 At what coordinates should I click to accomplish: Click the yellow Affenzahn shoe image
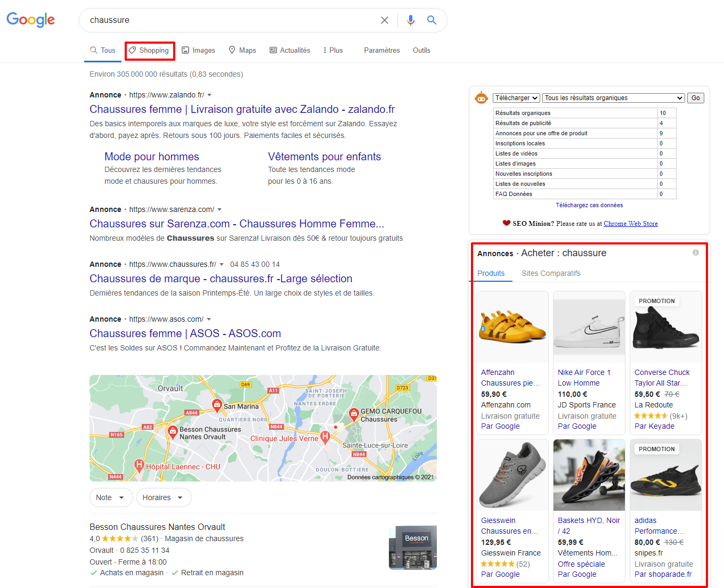513,327
